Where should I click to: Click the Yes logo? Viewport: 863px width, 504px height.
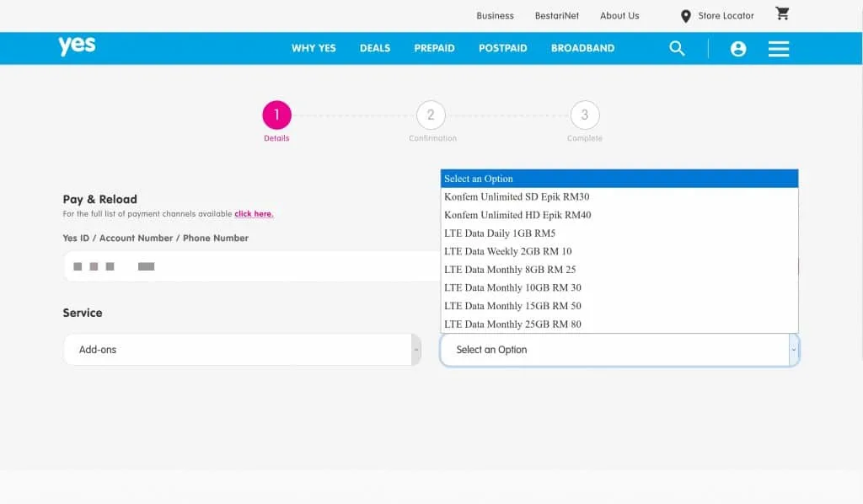(77, 46)
